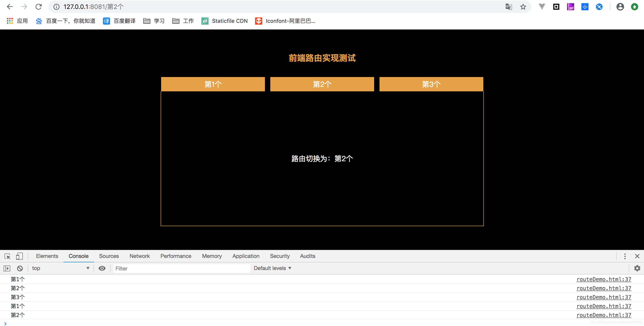Screen dimensions: 644x326
Task: Open the translate page icon
Action: coord(509,7)
